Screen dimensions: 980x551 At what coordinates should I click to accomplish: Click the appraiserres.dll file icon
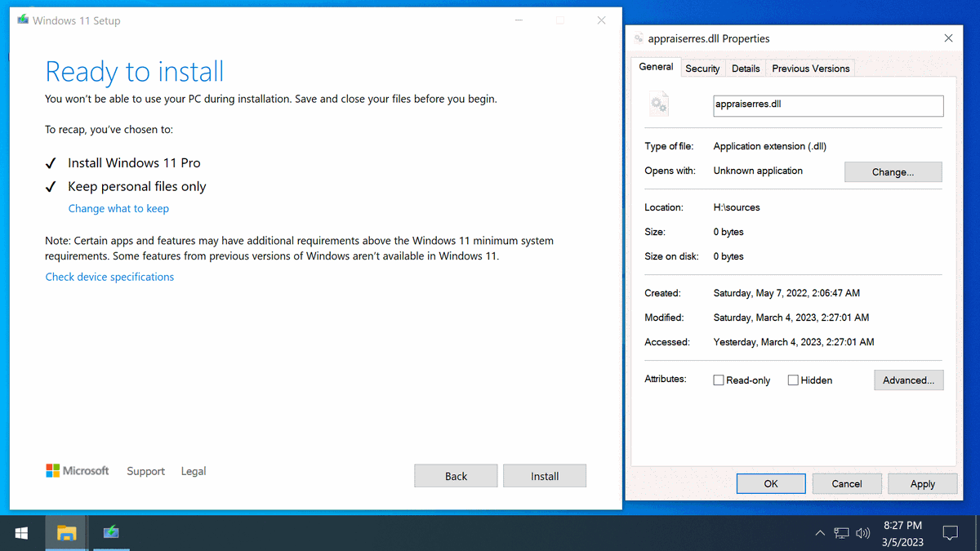pyautogui.click(x=658, y=104)
